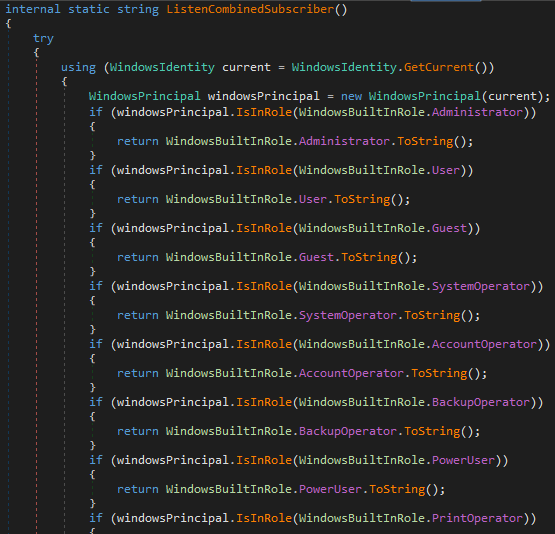Image resolution: width=555 pixels, height=534 pixels.
Task: Click 'PrintOperator' in the last if condition
Action: [x=477, y=518]
